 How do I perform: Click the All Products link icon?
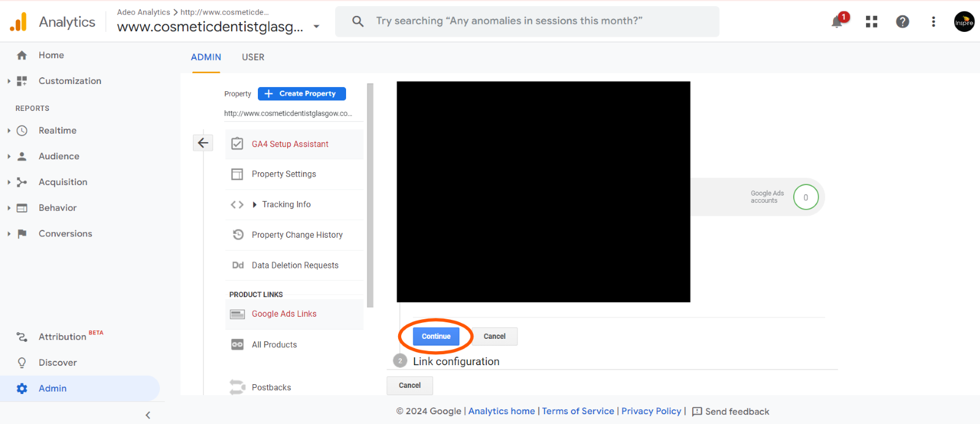tap(237, 345)
